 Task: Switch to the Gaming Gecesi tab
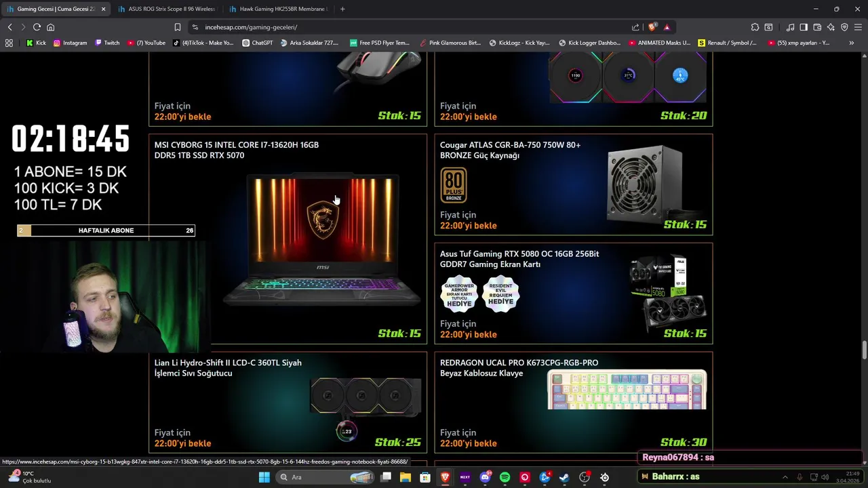(x=56, y=9)
